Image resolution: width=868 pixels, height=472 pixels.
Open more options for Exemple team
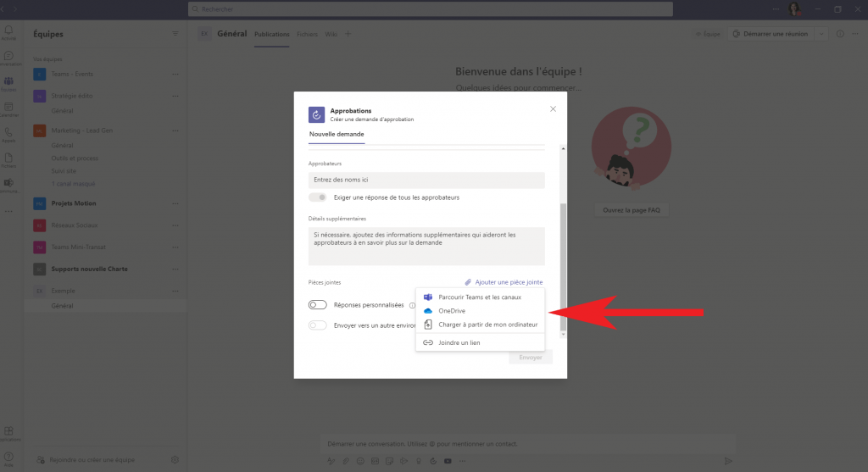(175, 291)
